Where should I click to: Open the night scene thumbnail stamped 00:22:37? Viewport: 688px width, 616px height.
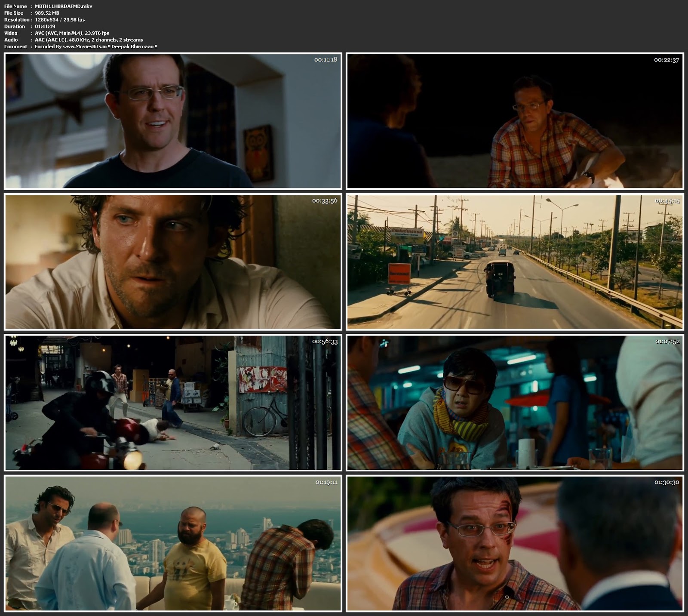(x=515, y=121)
